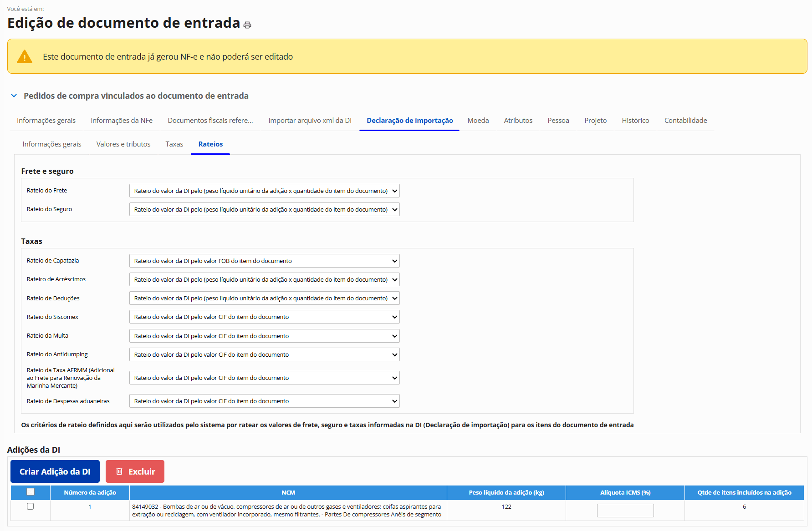812x531 pixels.
Task: Go to the Importar arquivo xml da DI tab
Action: (310, 121)
